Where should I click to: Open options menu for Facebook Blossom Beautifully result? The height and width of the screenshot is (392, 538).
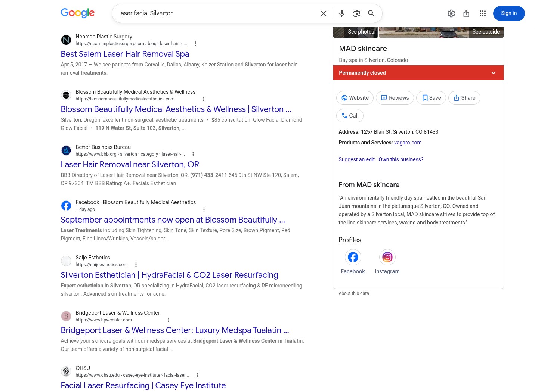click(204, 209)
